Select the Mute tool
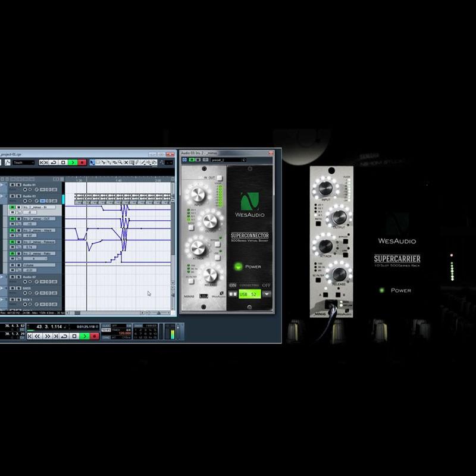The width and height of the screenshot is (476, 476). pos(126,162)
